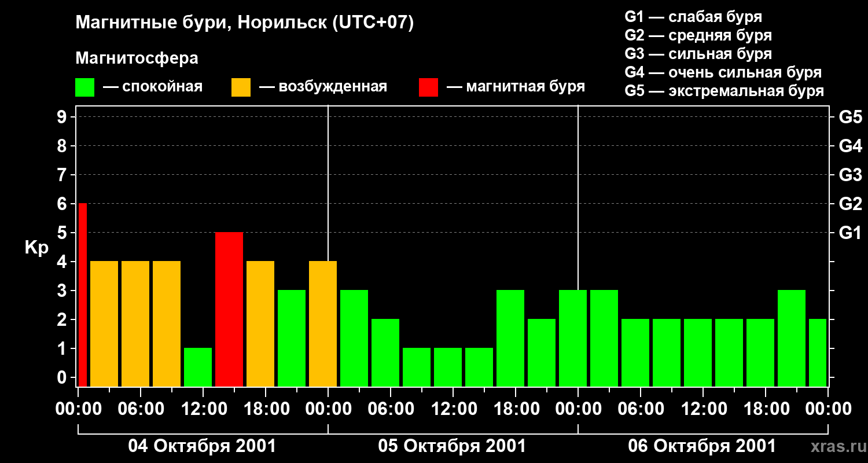Click the G5 label on right axis
This screenshot has height=463, width=868.
click(x=851, y=117)
